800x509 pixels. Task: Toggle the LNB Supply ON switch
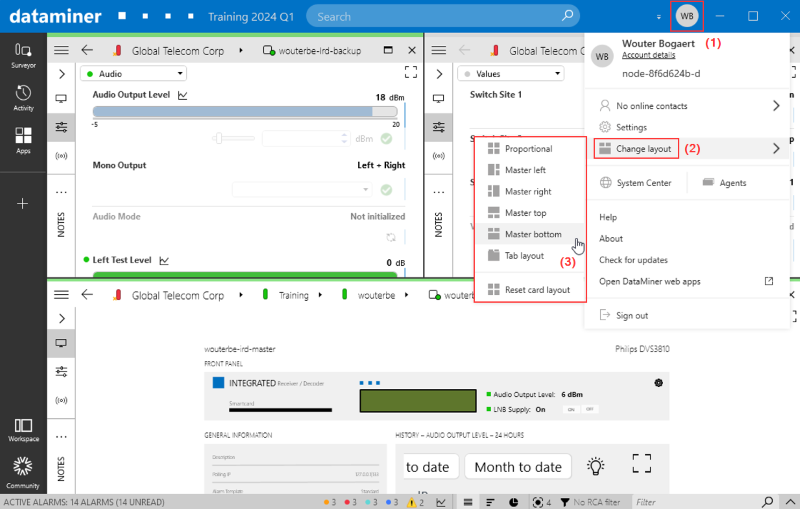pos(572,409)
